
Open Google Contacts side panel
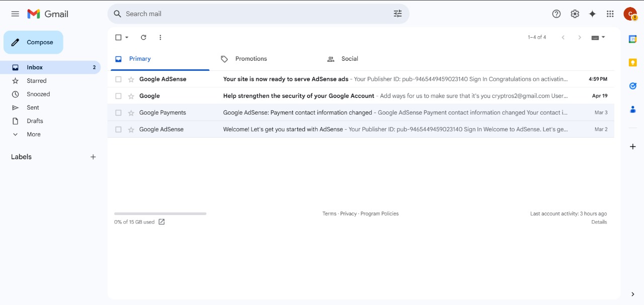click(633, 109)
